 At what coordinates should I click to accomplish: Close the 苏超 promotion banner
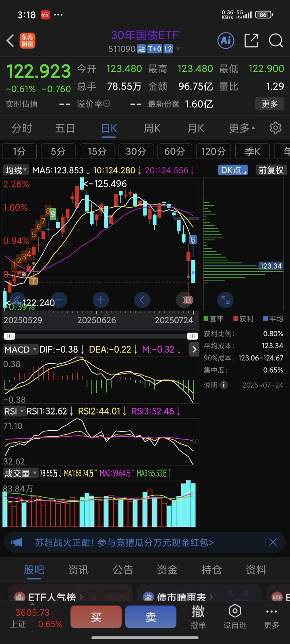[x=273, y=542]
